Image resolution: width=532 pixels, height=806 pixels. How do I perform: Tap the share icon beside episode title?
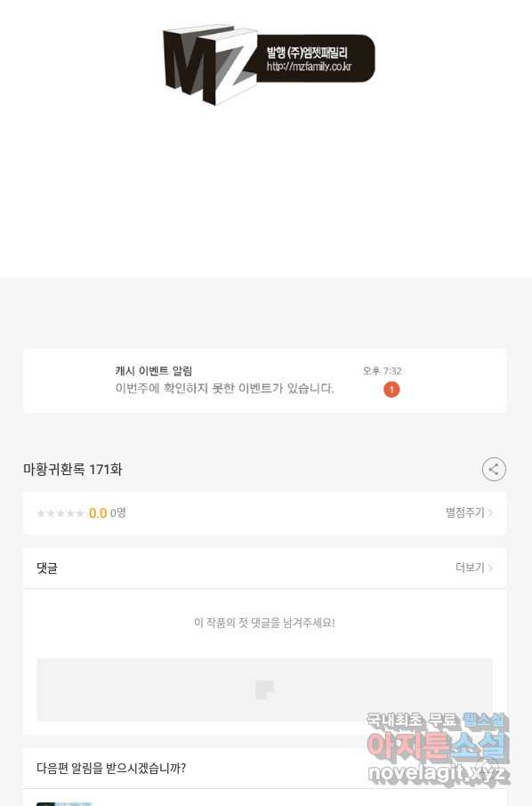(494, 470)
